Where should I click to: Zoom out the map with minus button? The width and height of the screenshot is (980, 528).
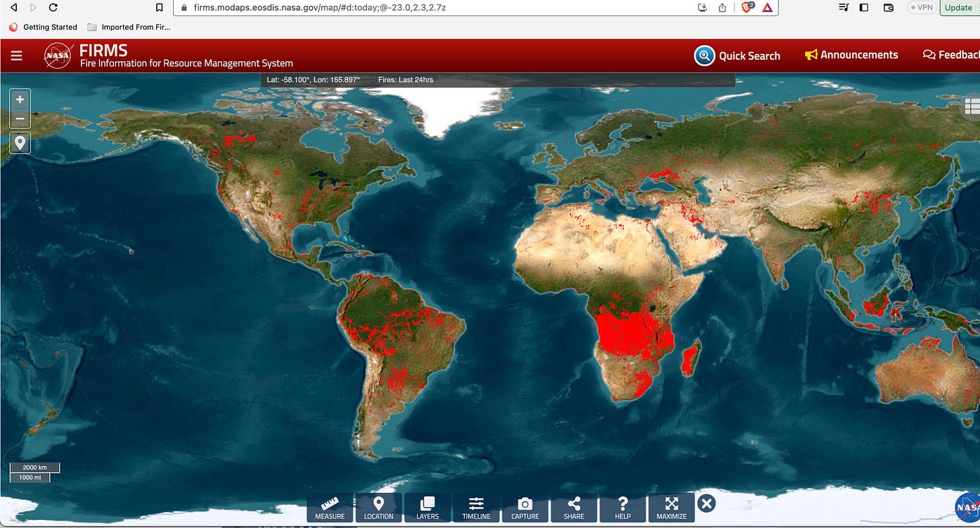(20, 119)
